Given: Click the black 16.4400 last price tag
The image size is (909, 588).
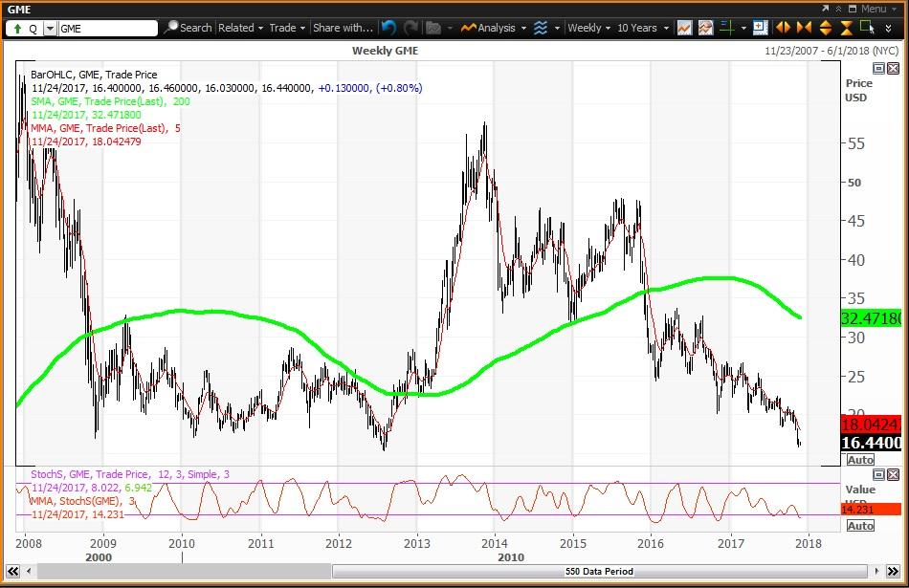Looking at the screenshot, I should pyautogui.click(x=871, y=443).
